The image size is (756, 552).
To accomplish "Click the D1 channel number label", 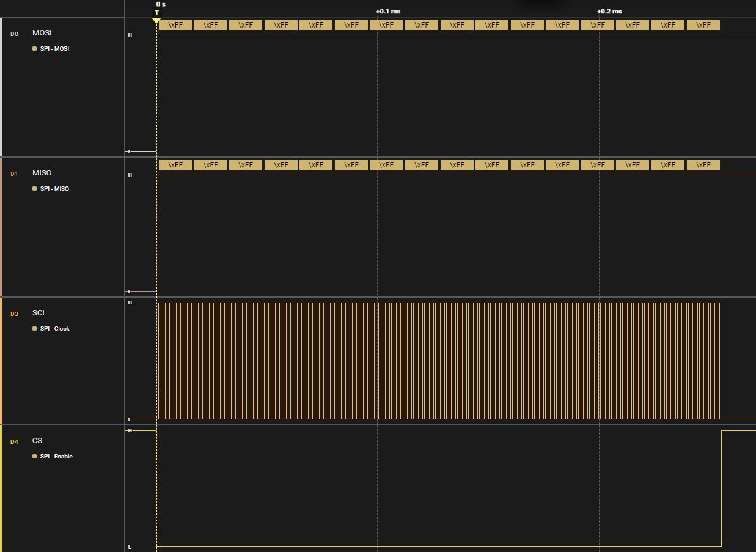I will [14, 174].
